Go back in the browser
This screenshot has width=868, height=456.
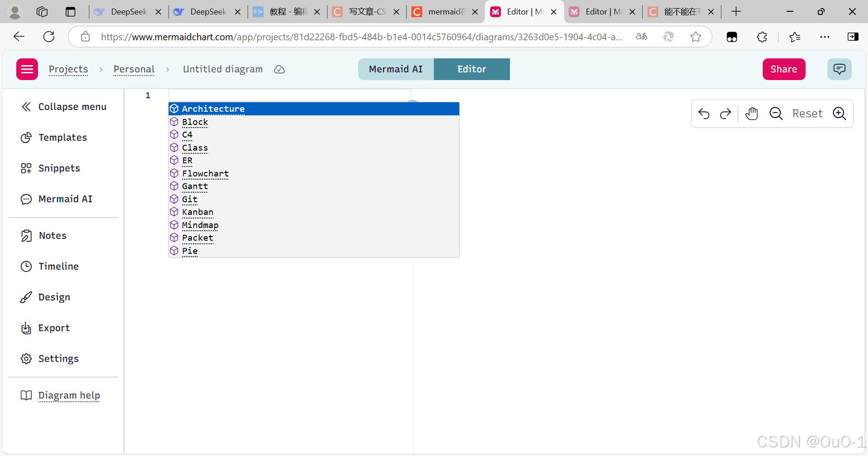tap(19, 37)
